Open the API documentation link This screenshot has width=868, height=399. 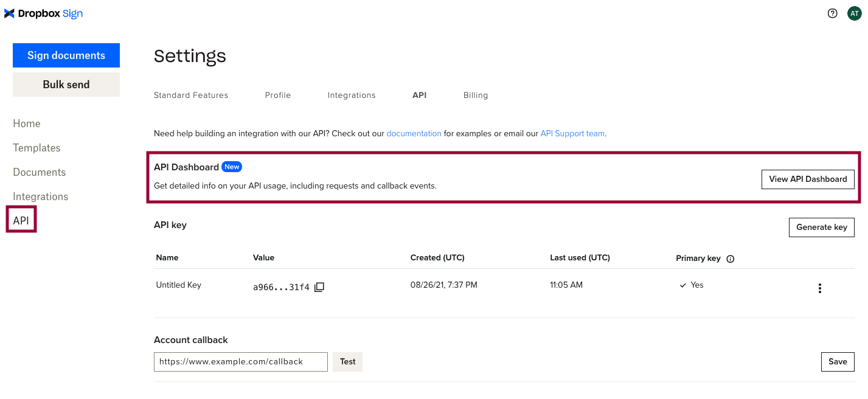point(414,133)
